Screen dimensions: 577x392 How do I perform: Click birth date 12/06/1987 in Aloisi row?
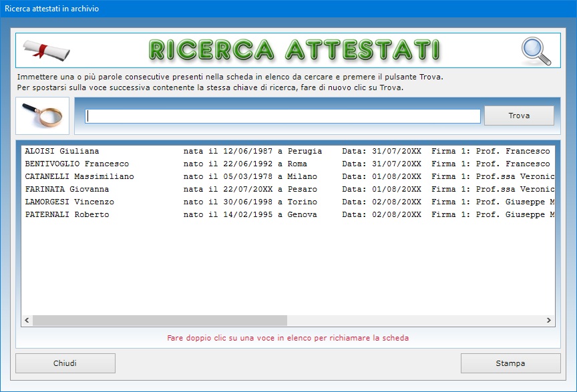248,151
